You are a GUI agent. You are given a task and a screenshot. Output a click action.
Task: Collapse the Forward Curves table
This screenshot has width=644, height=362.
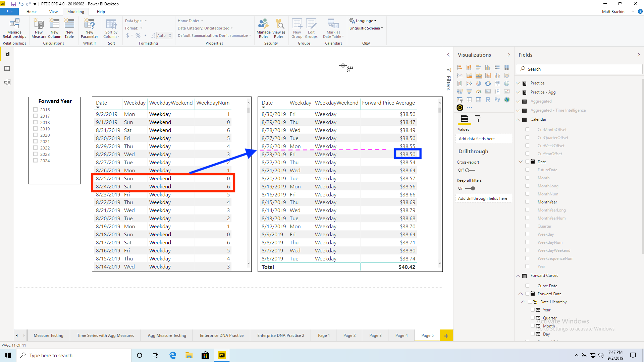518,276
